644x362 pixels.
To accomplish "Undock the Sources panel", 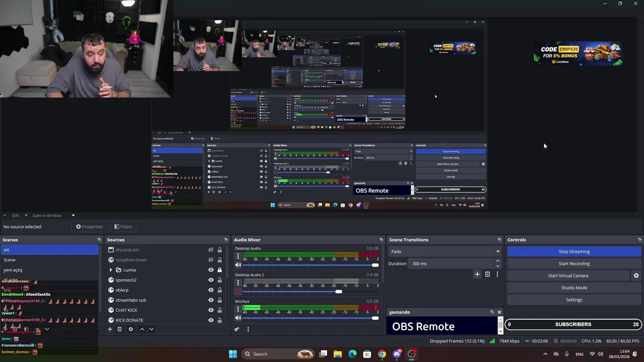I will coord(226,240).
